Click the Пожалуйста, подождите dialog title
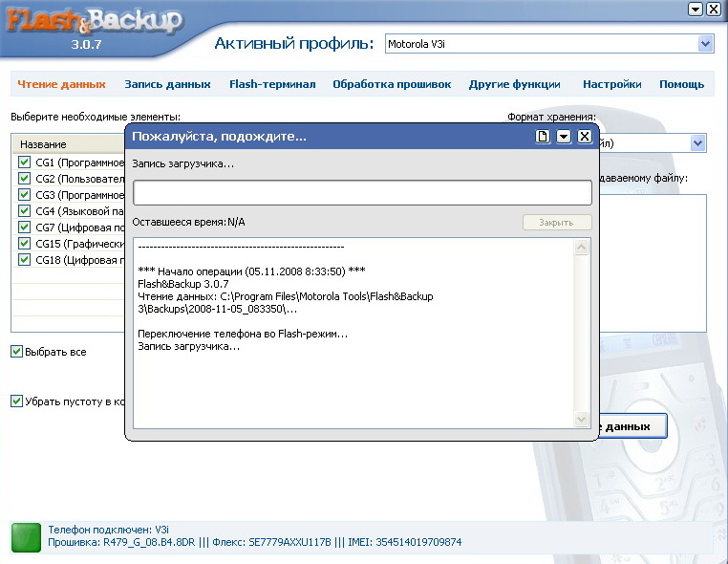Screen dimensions: 728x564 tap(219, 137)
